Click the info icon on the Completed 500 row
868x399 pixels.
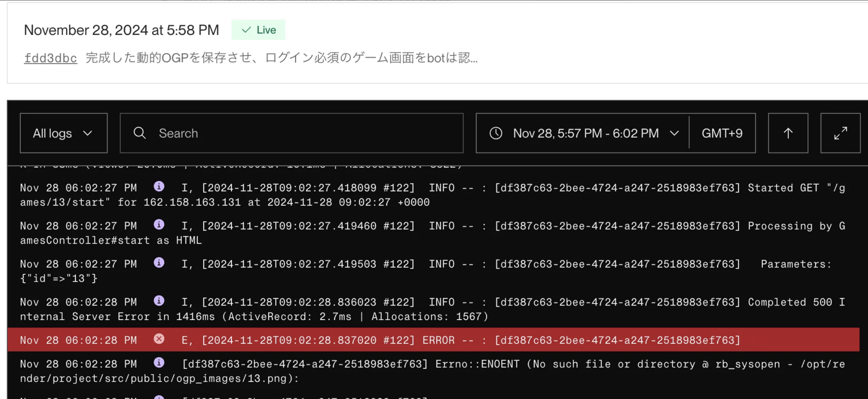pos(159,301)
